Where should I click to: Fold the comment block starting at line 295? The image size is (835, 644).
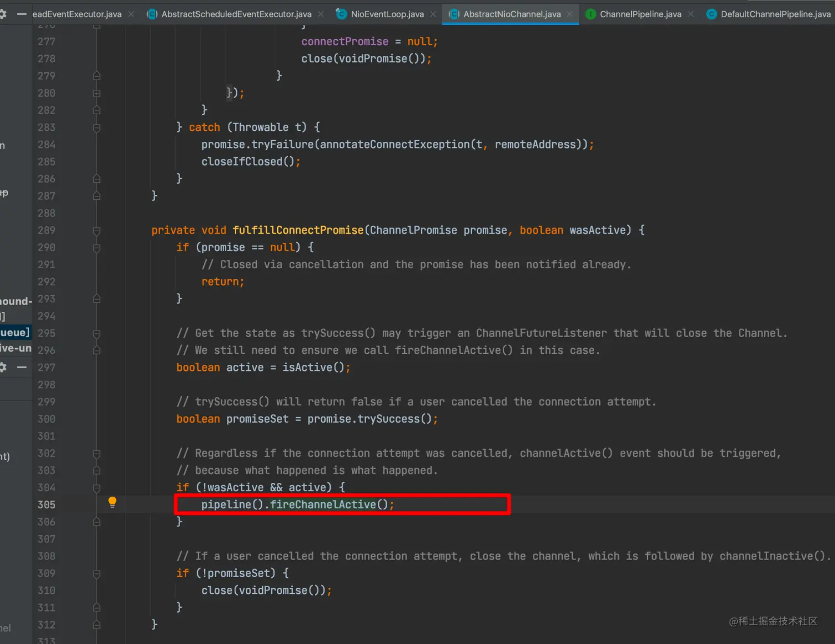point(97,333)
